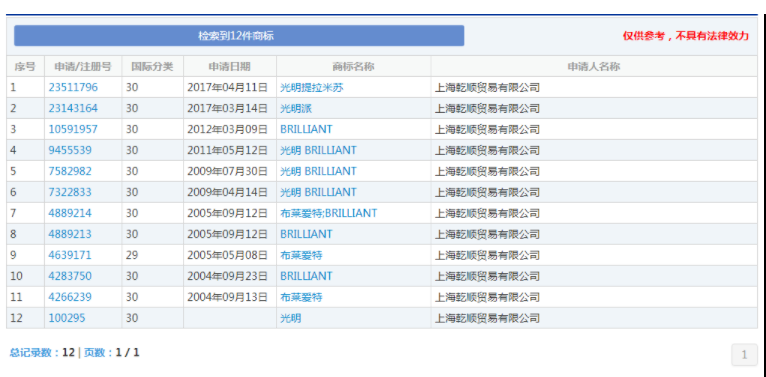Click the 申请日期 column header
766x377 pixels.
tap(230, 66)
